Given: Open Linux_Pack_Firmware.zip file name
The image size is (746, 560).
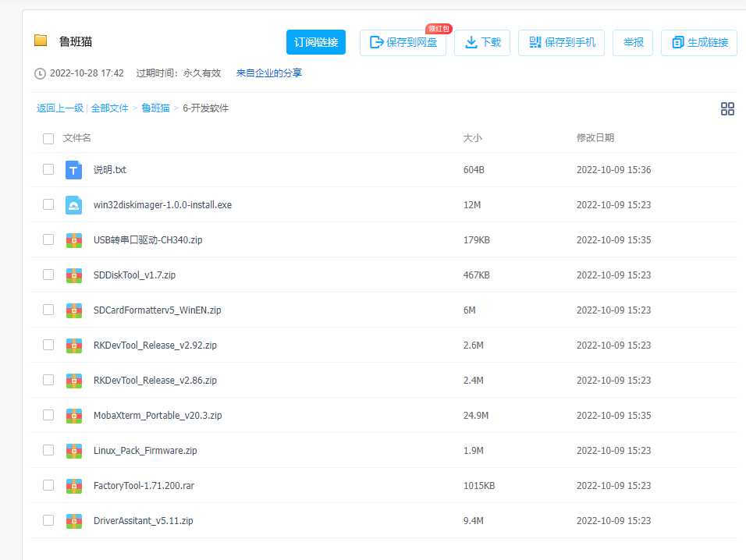Looking at the screenshot, I should (x=145, y=451).
